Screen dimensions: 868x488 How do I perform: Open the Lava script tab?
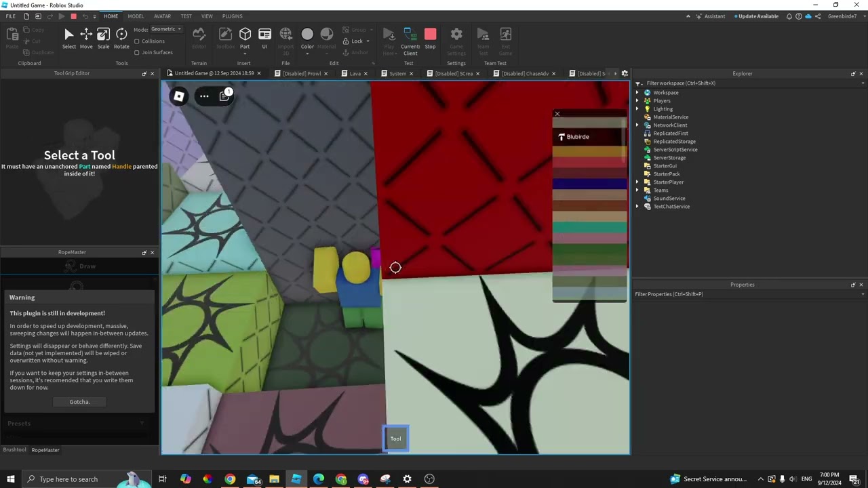[x=355, y=73]
